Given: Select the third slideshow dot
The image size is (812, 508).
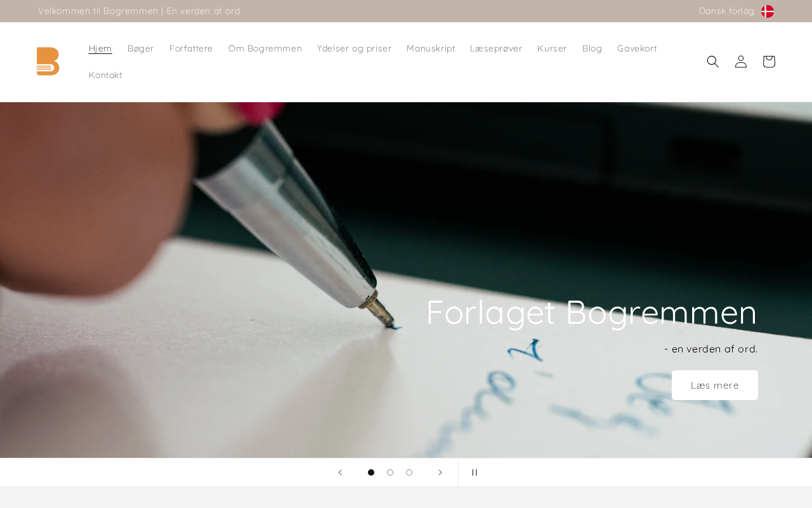Looking at the screenshot, I should [x=409, y=472].
